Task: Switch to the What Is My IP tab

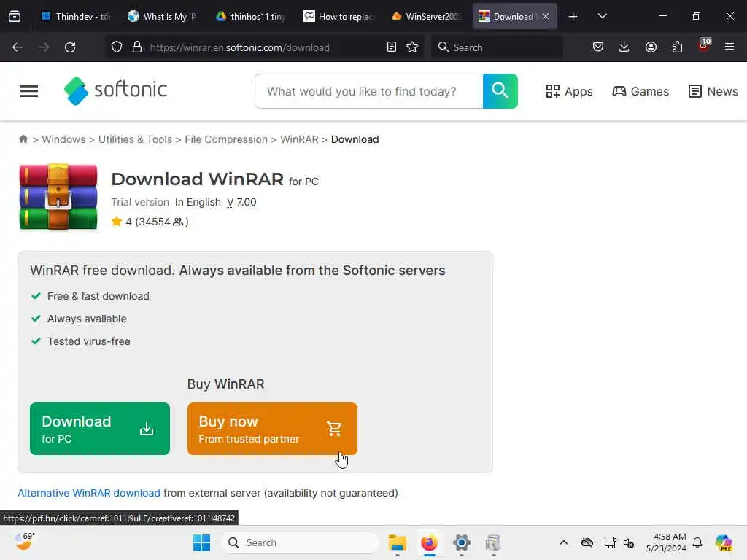Action: 162,16
